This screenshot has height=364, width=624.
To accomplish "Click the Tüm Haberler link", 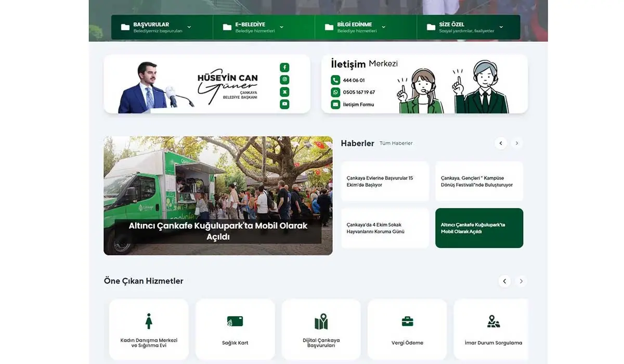I will click(396, 144).
